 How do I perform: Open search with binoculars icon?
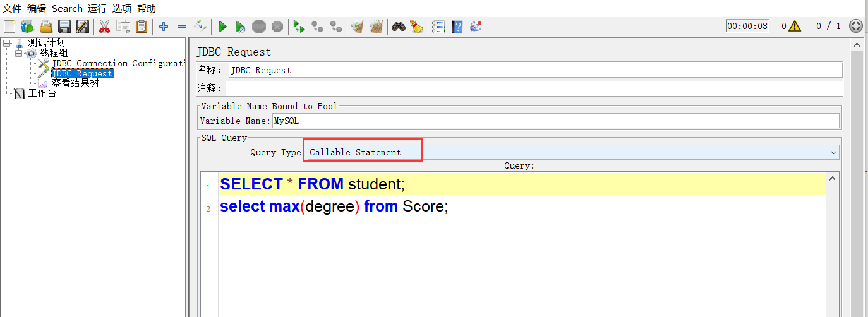pos(398,27)
